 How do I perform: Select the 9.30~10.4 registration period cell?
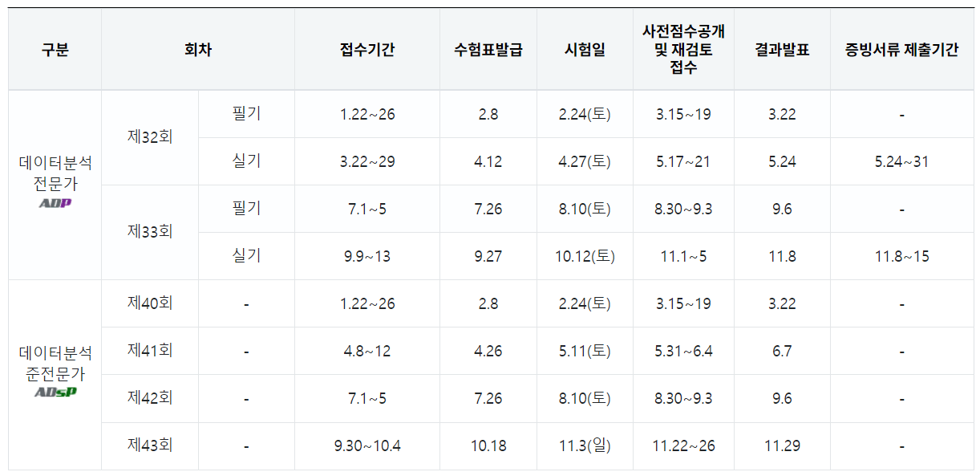point(367,445)
